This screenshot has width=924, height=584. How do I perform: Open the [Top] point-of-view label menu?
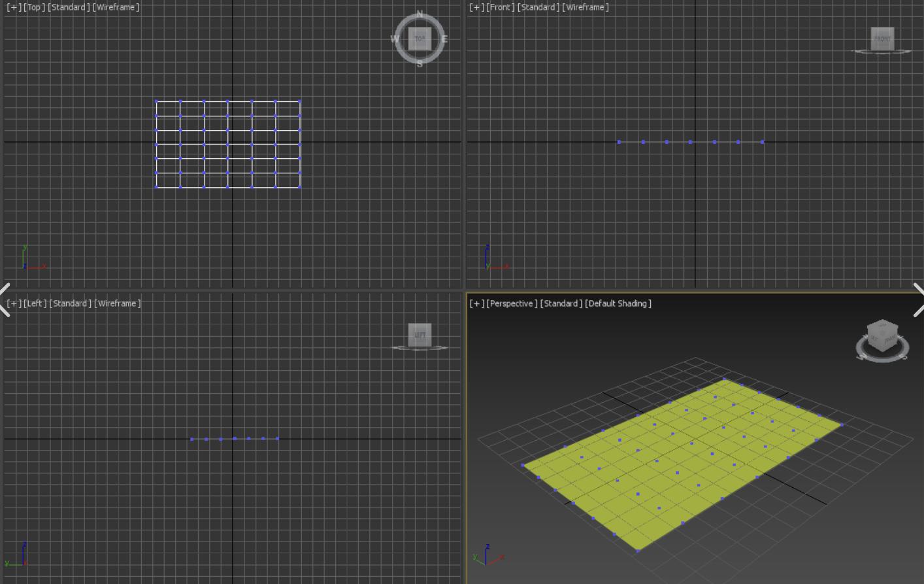[34, 7]
